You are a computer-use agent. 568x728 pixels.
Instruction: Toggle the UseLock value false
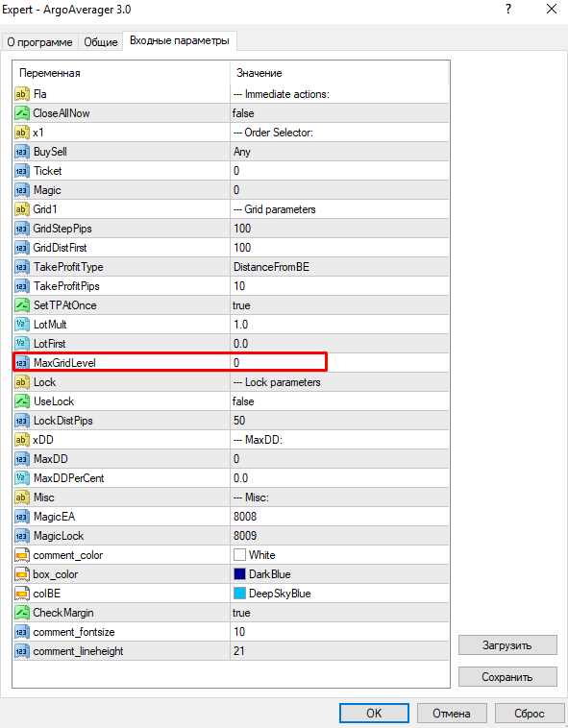click(339, 401)
